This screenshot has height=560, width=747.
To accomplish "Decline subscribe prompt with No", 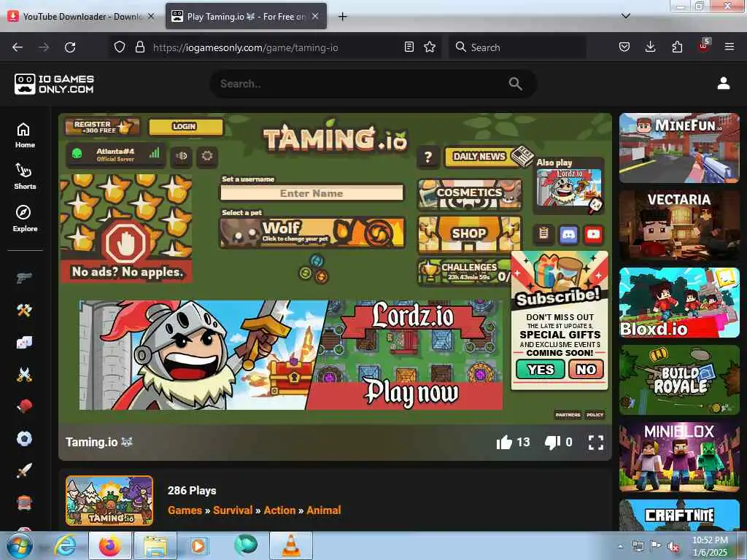I will (586, 370).
